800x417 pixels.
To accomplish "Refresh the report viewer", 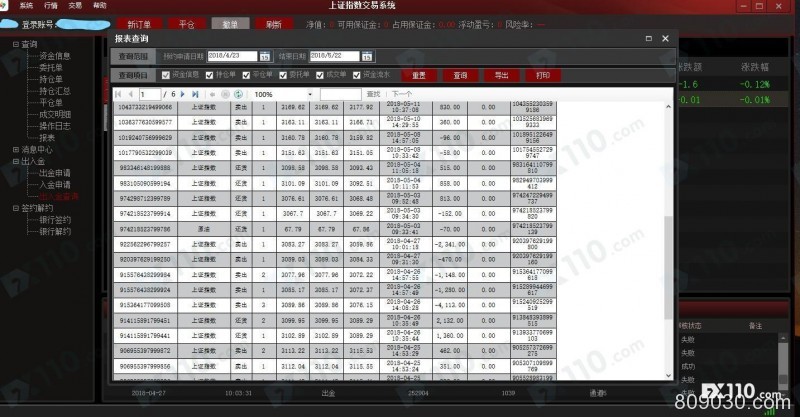I will tap(238, 94).
